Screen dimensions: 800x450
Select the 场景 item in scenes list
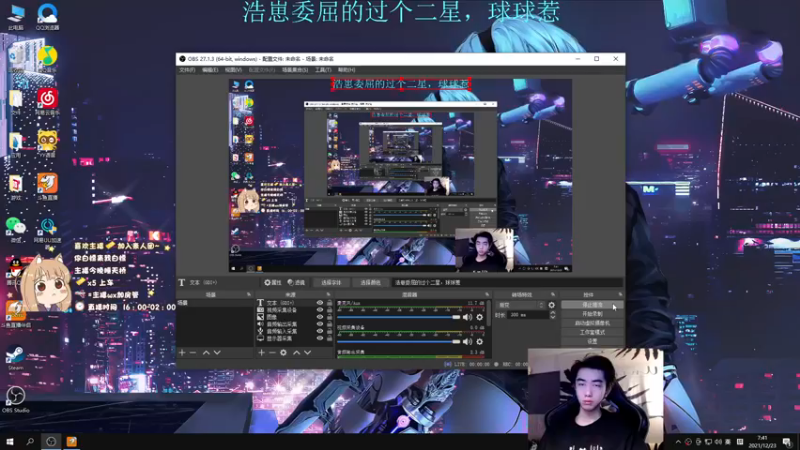pos(214,303)
